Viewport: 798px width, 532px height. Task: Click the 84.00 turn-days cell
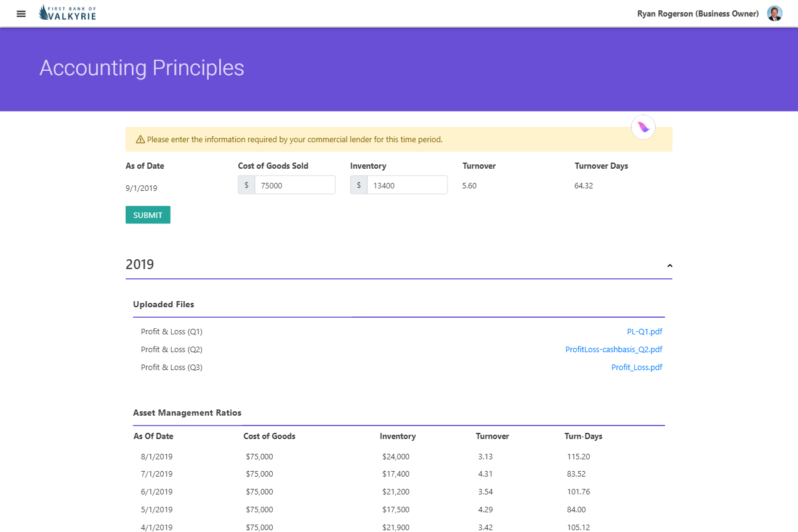click(x=576, y=510)
